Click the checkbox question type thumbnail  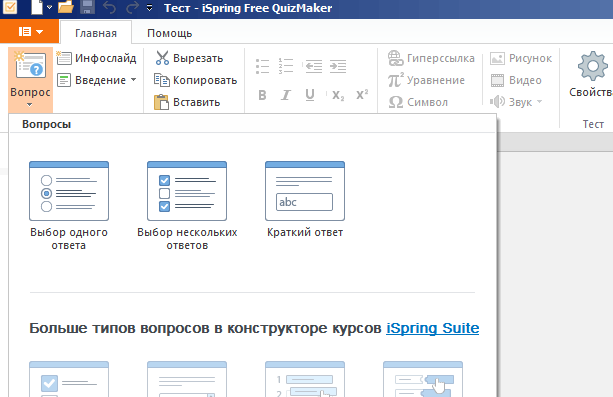point(69,379)
